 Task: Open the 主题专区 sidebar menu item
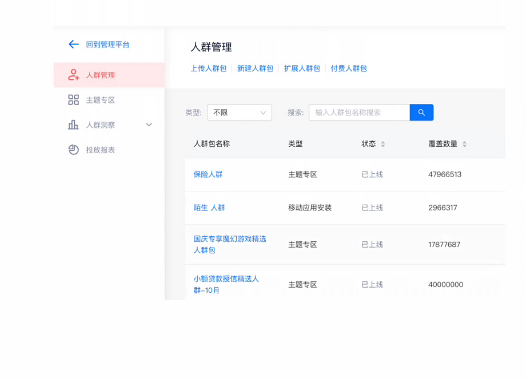click(x=109, y=100)
